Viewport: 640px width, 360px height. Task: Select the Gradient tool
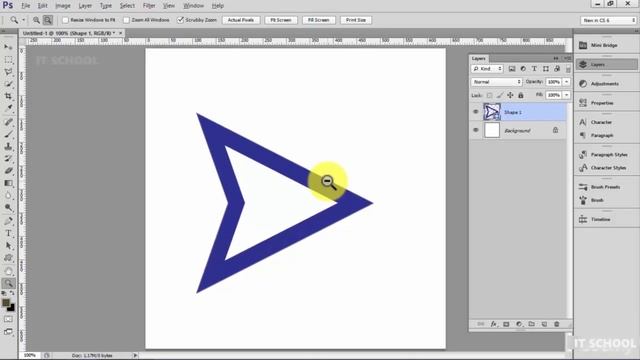pyautogui.click(x=8, y=183)
